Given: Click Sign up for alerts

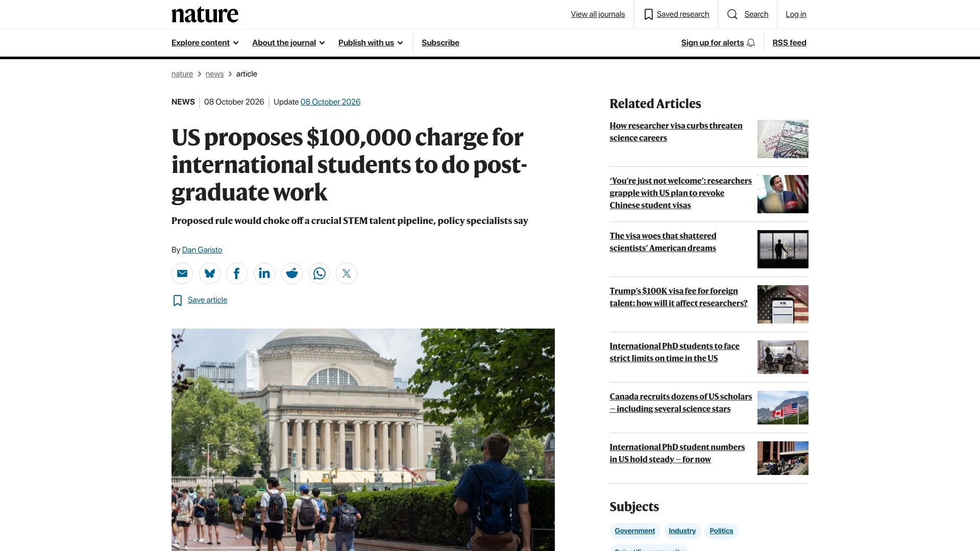Looking at the screenshot, I should click(x=712, y=43).
